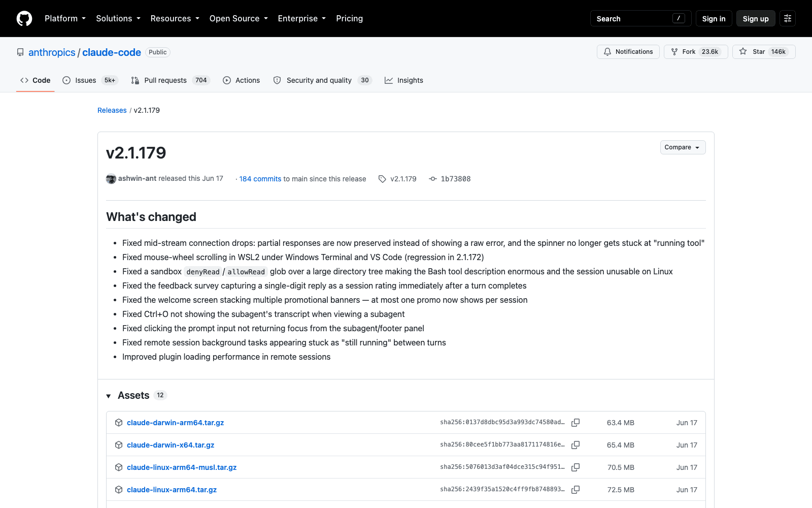Click the Star count 146k
Screen dimensions: 812x508
pos(778,52)
